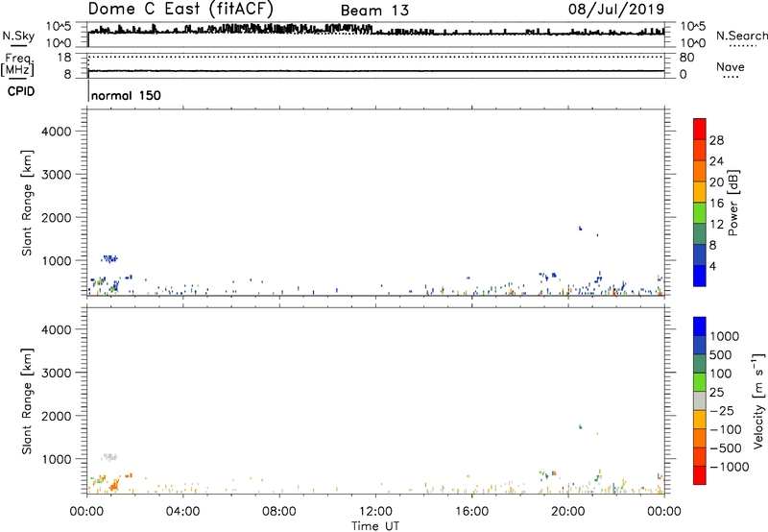Viewport: 768px width, 532px height.
Task: Click the 'N.Search' legend label
Action: point(741,36)
